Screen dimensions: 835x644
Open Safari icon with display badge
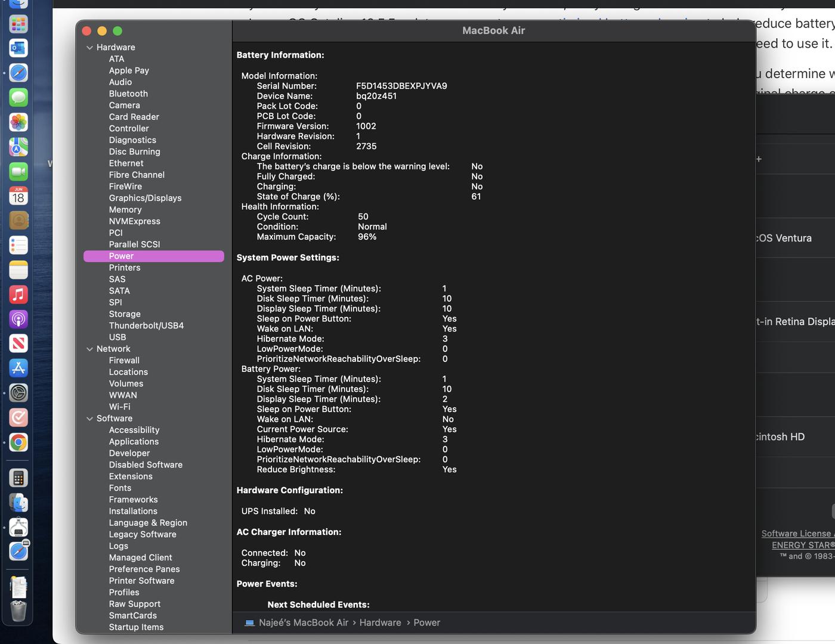18,552
